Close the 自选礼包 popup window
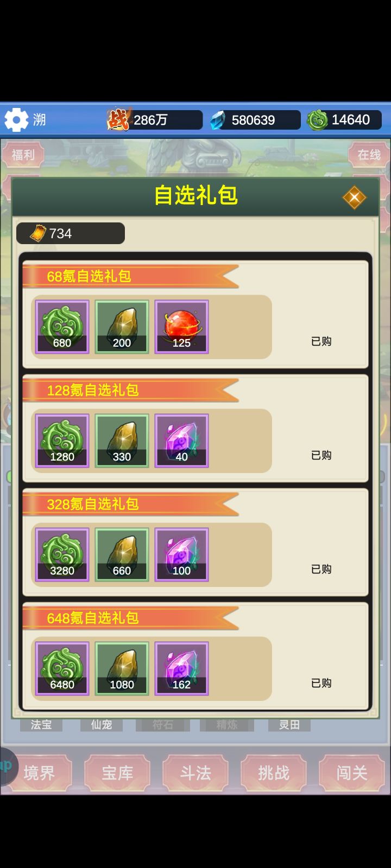The width and height of the screenshot is (391, 868). tap(354, 197)
